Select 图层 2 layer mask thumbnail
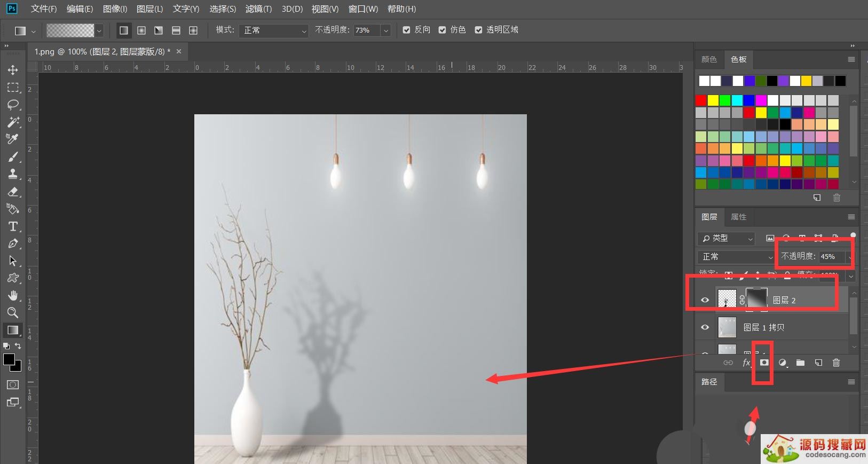 click(756, 300)
